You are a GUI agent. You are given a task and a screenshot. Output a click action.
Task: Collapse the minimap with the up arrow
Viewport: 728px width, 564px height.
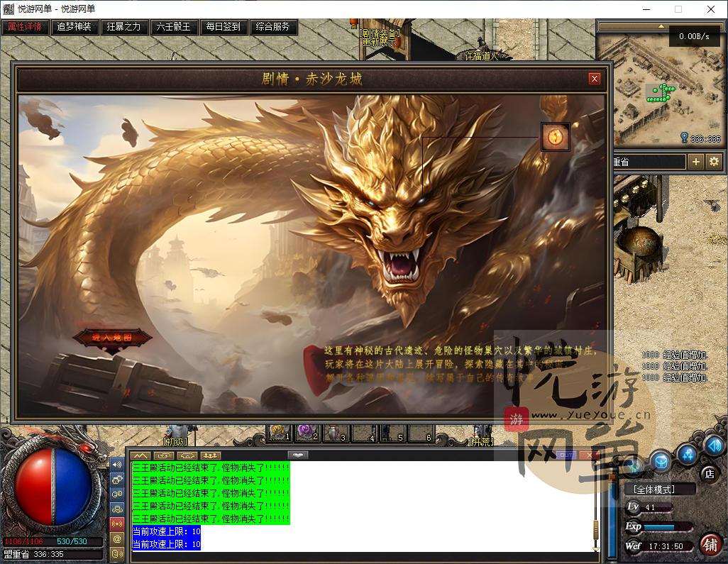click(x=661, y=26)
